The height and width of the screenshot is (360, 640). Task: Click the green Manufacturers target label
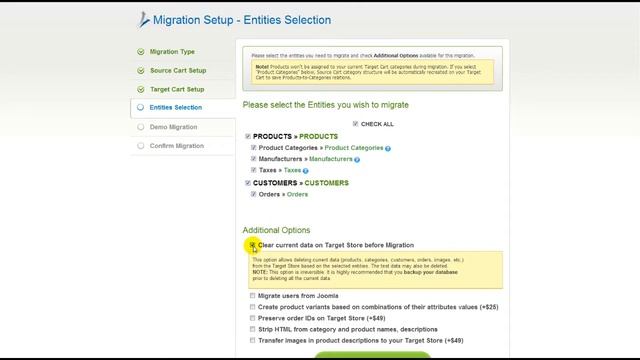tap(331, 159)
